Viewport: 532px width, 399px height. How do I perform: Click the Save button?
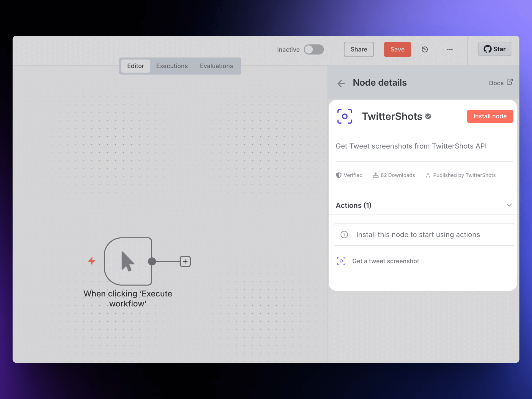397,49
